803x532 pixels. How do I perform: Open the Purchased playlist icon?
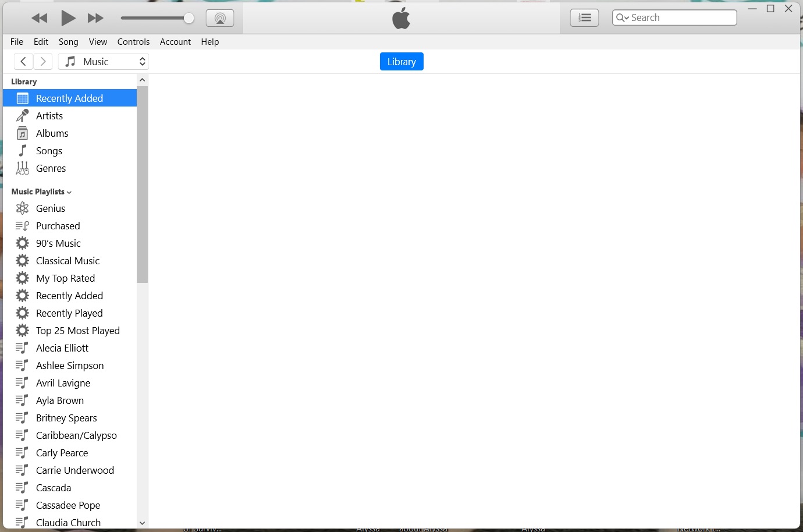point(23,226)
